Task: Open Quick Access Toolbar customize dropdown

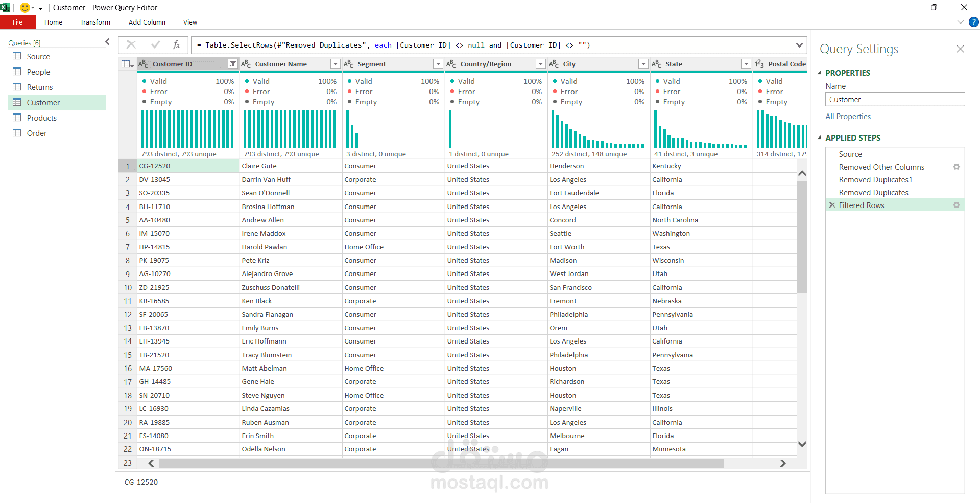Action: (40, 8)
